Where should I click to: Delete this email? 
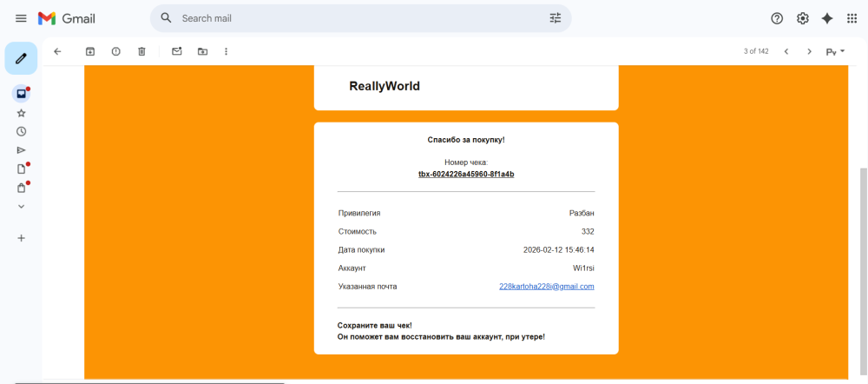point(141,51)
